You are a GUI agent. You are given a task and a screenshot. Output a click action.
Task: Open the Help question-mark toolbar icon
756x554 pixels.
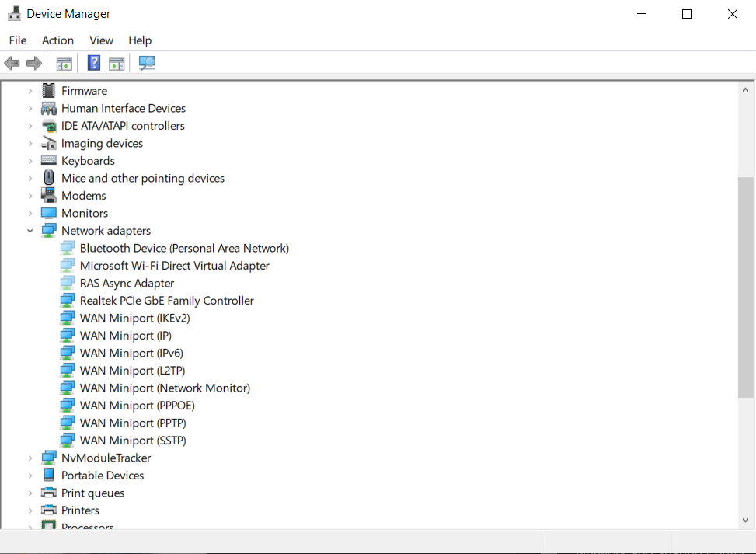(x=94, y=63)
